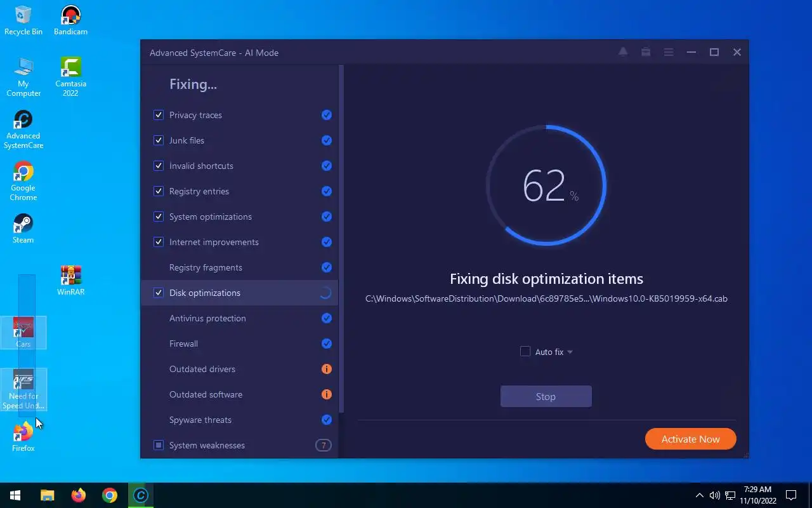Stop the fixing process
The image size is (812, 508).
(546, 396)
